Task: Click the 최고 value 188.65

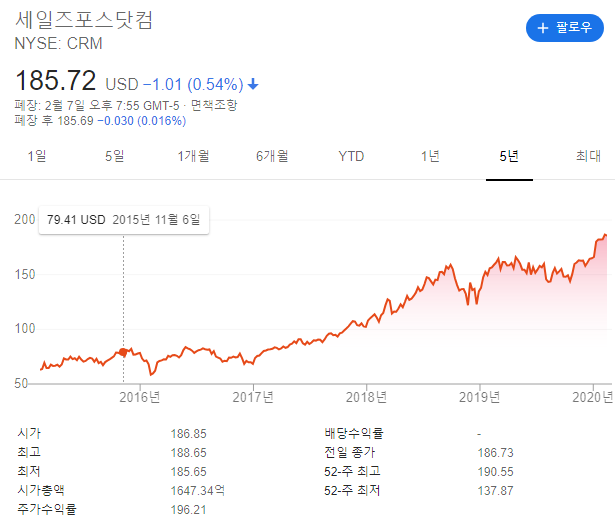Action: point(188,452)
